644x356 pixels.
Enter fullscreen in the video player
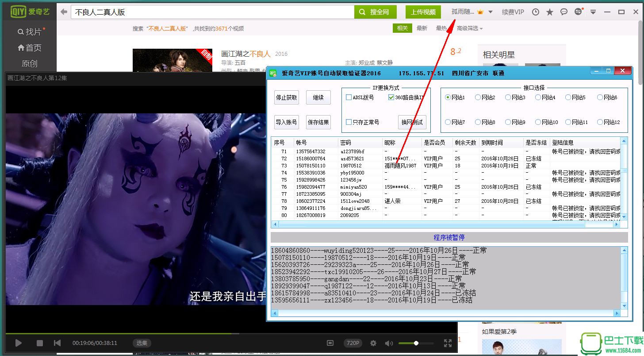(x=448, y=343)
